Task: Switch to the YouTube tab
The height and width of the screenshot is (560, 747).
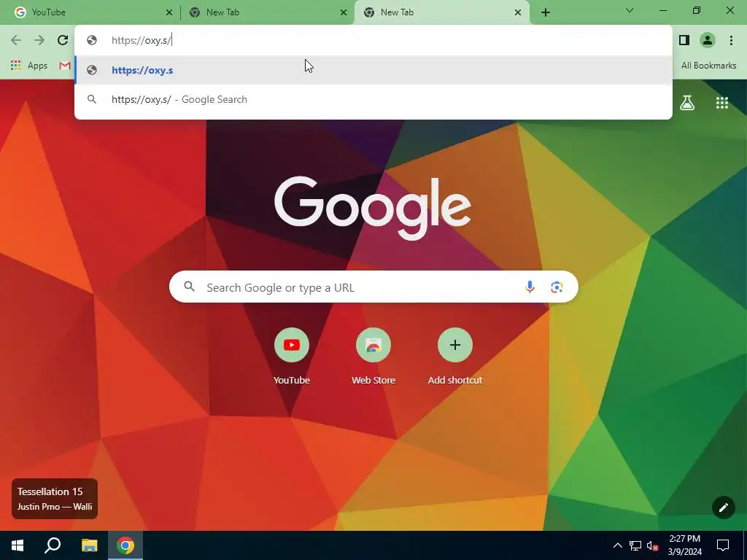Action: [90, 12]
